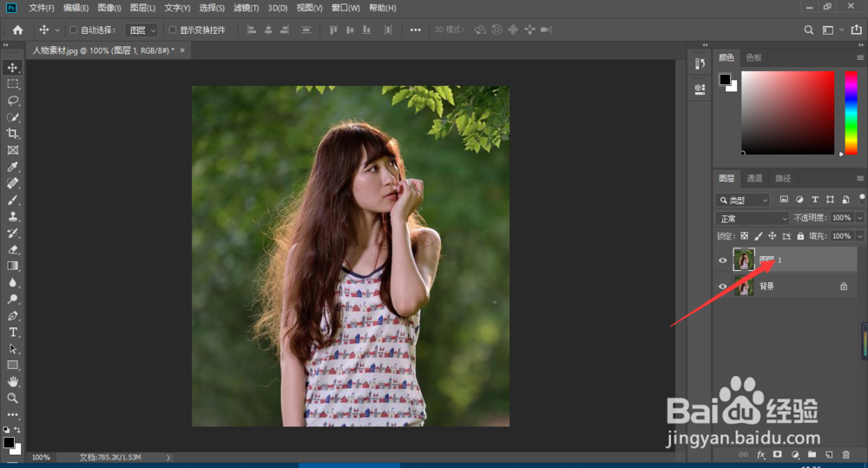Open the 文件(F) menu
The image size is (868, 468).
(x=42, y=8)
